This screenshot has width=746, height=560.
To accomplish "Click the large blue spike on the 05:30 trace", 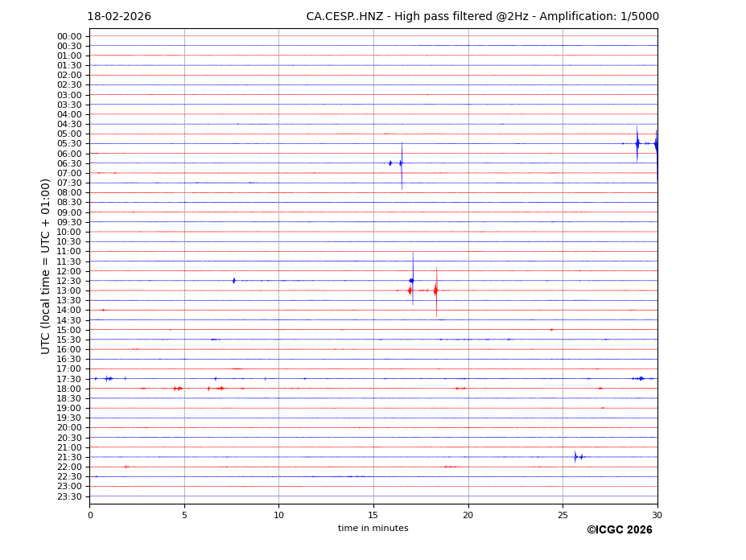I will [x=637, y=144].
